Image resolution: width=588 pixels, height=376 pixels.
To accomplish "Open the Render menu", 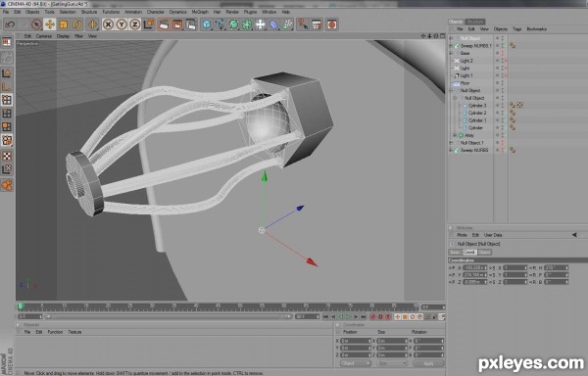I will (x=232, y=12).
